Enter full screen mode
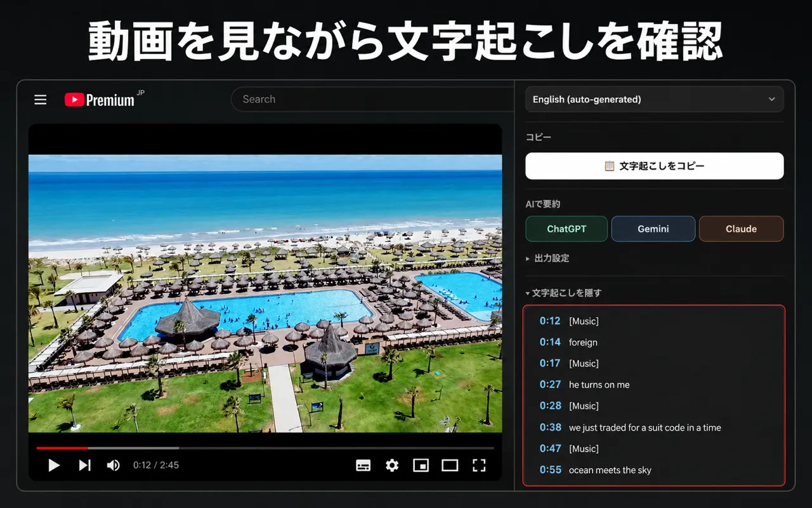Image resolution: width=812 pixels, height=508 pixels. coord(479,465)
